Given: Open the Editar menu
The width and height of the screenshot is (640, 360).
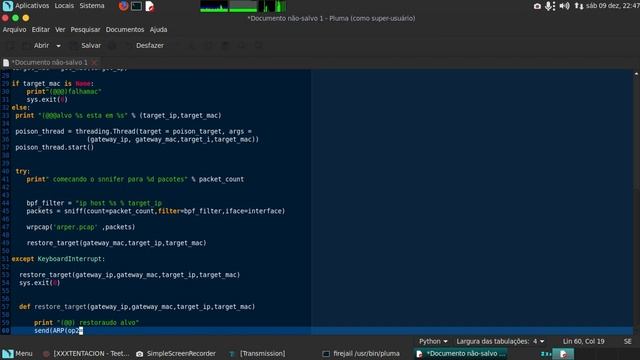Looking at the screenshot, I should (x=41, y=29).
